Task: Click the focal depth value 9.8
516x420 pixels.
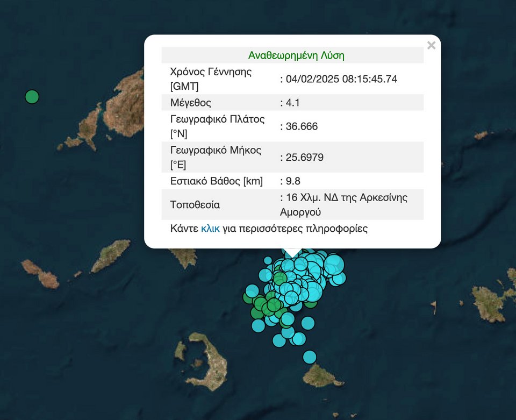Action: 293,181
